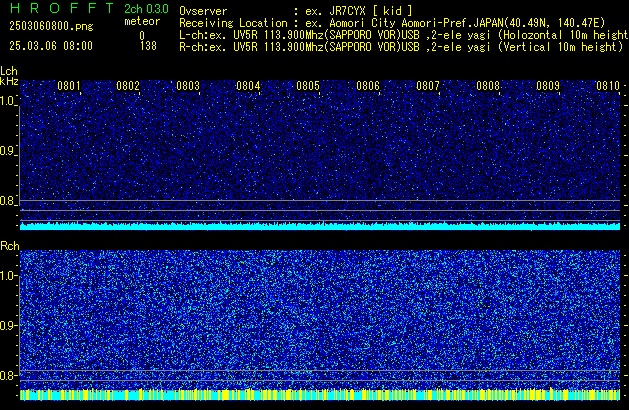Click the Lch 1.0 kHz axis label
629x410 pixels.
point(7,101)
